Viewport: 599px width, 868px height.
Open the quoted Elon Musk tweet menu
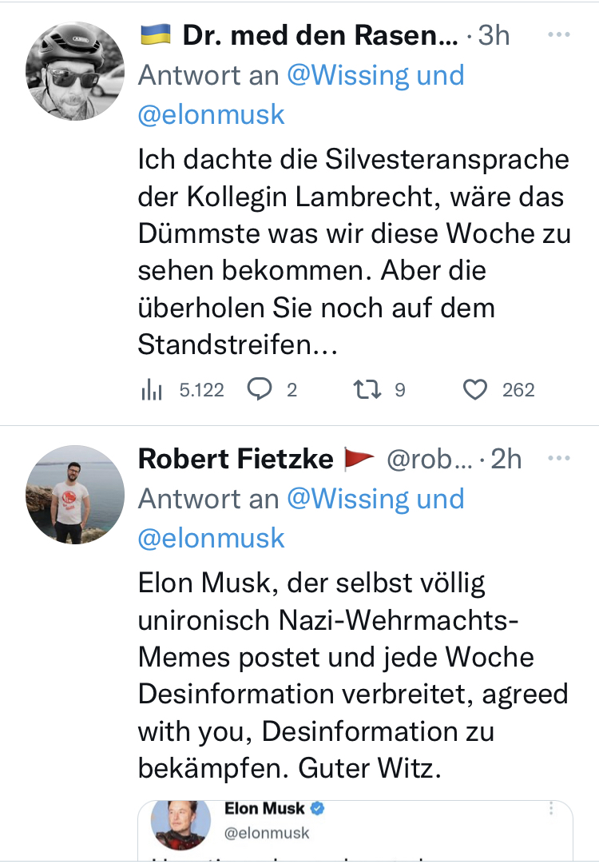point(551,810)
